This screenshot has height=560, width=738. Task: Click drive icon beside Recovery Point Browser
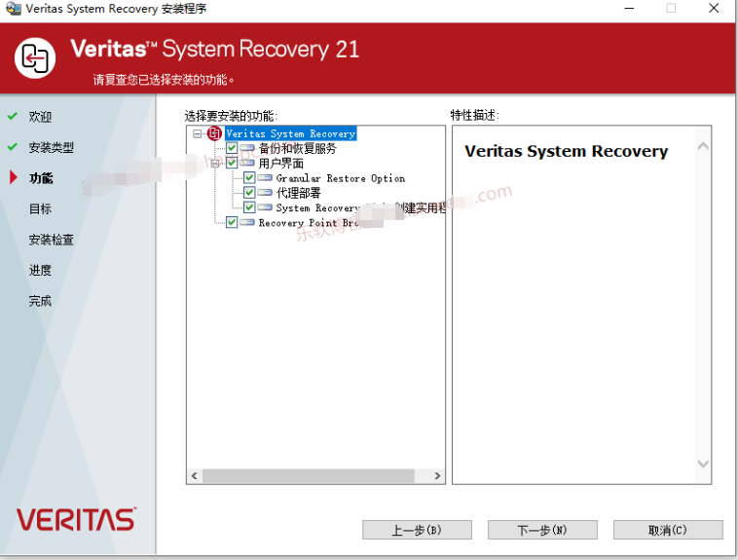[247, 222]
